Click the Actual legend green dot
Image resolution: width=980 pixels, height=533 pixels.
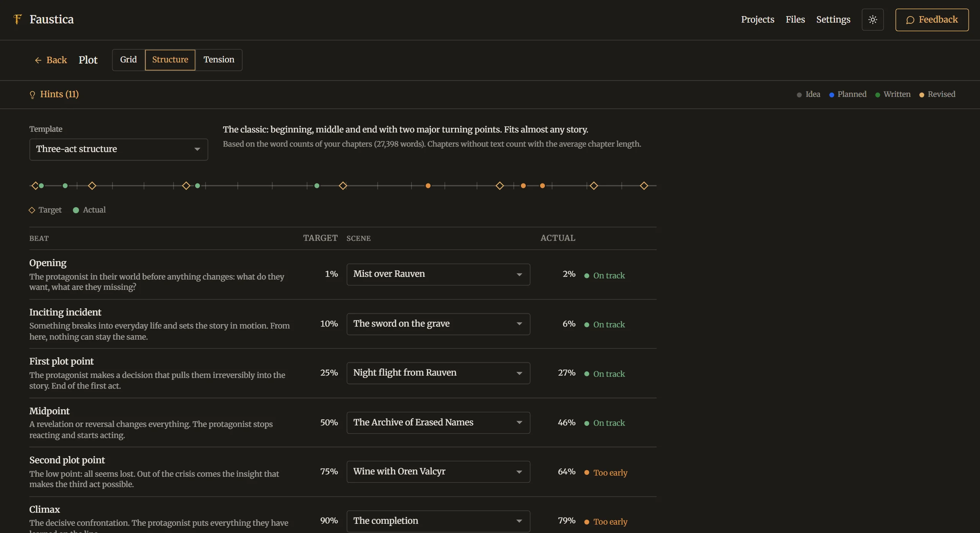point(76,210)
